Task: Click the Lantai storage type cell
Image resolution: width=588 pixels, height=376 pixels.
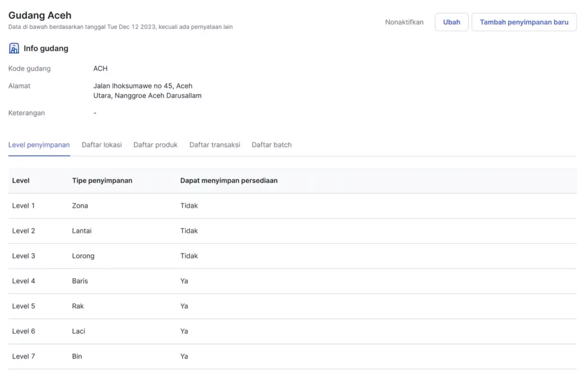Action: click(x=82, y=231)
